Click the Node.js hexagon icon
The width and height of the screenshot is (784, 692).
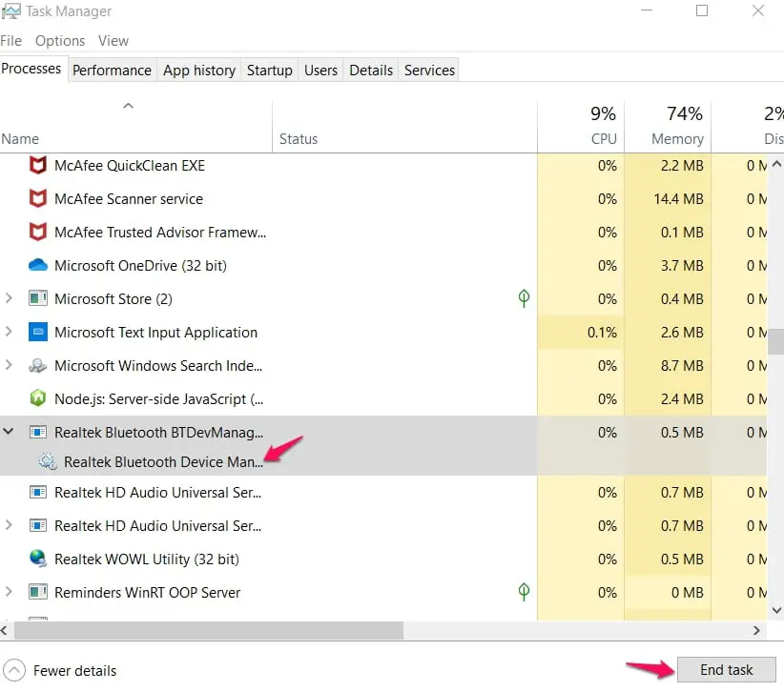pos(38,398)
